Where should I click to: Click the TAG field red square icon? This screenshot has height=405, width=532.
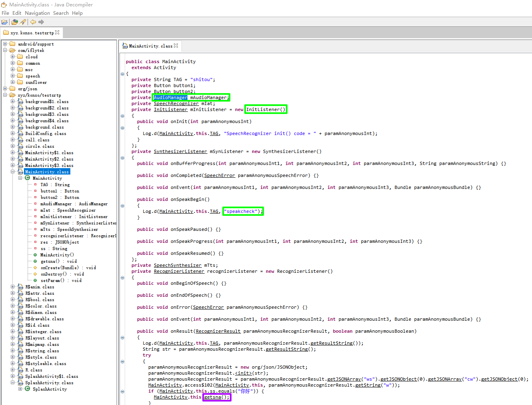(35, 185)
